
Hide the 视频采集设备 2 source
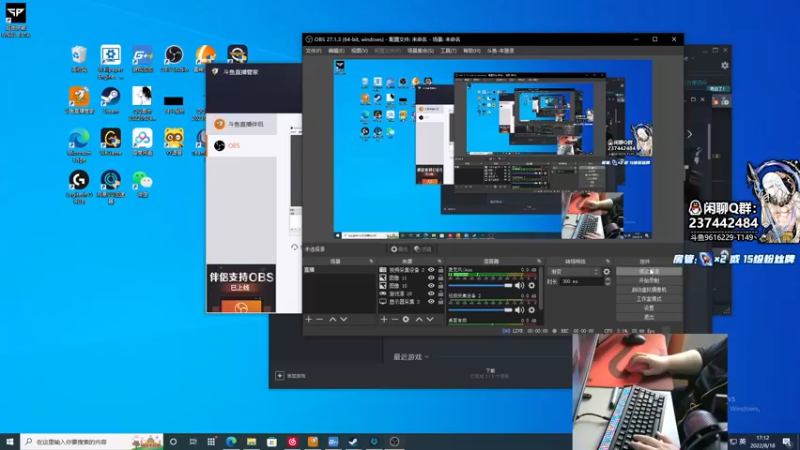point(431,270)
